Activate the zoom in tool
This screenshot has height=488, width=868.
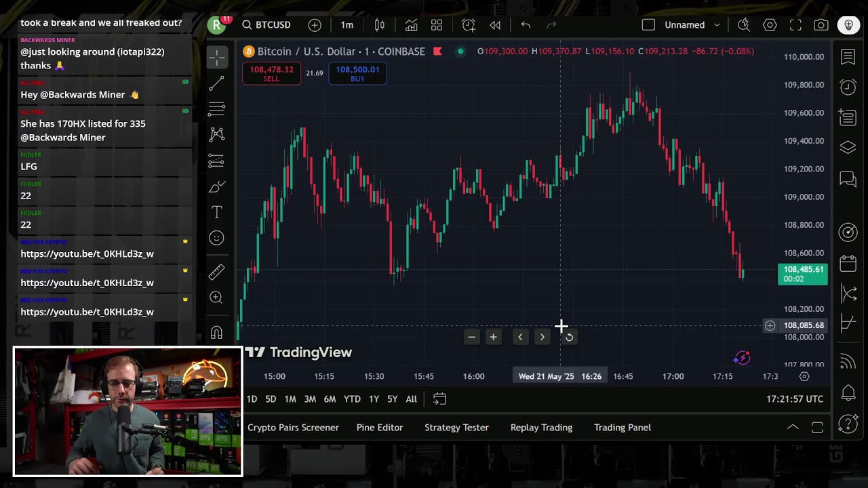[x=216, y=298]
